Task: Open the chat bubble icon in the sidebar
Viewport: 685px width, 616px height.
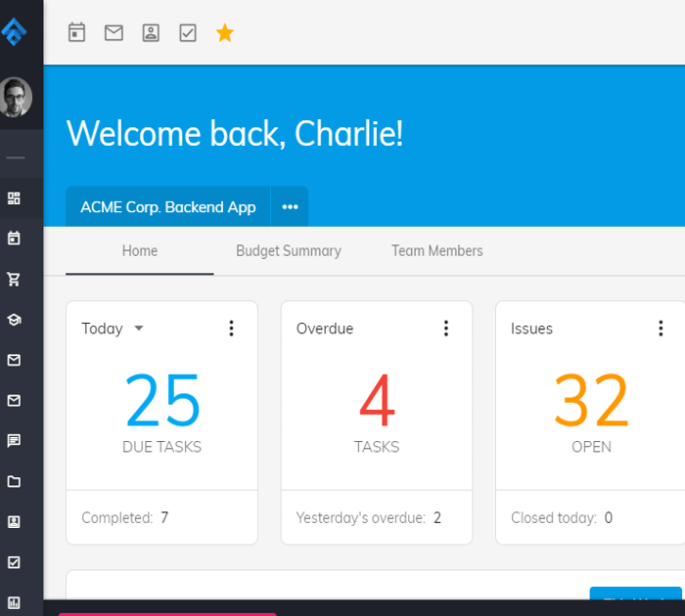Action: [14, 441]
